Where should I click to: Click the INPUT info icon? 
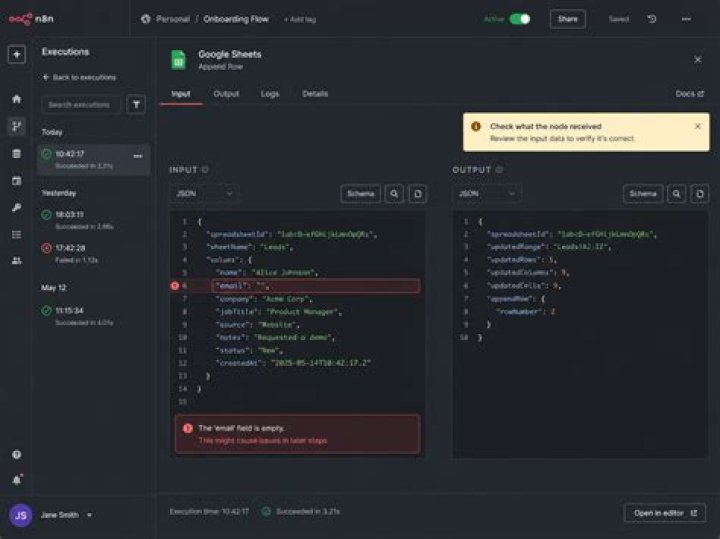coord(205,170)
